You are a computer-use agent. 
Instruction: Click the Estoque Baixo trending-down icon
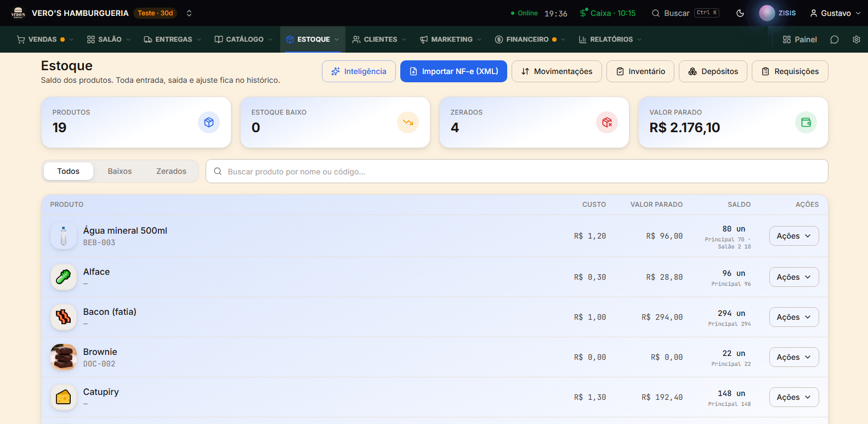(408, 122)
